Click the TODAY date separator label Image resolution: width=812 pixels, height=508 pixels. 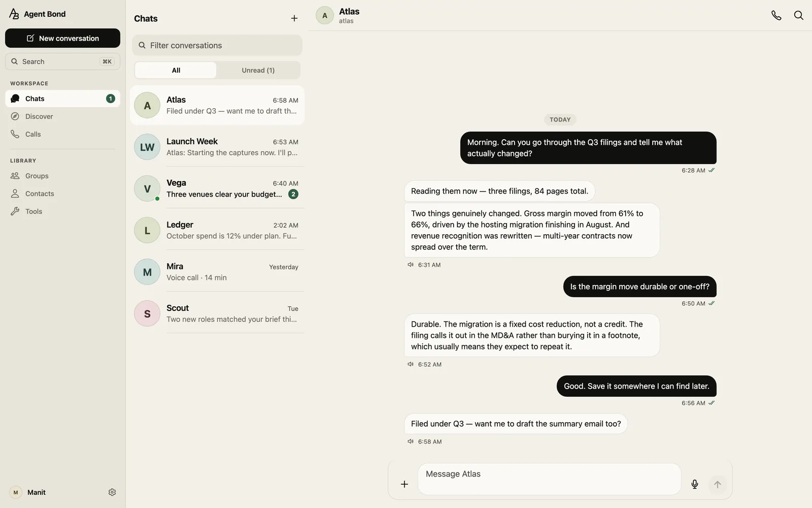[x=560, y=120]
